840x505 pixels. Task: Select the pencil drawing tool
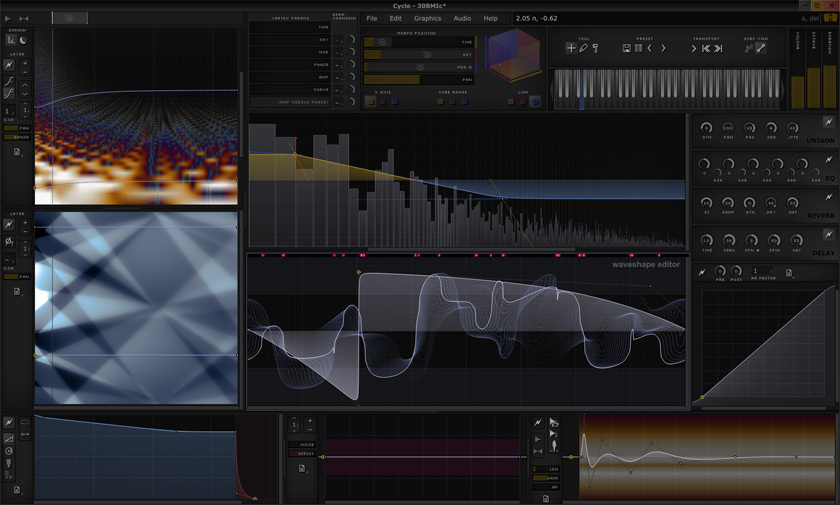click(583, 48)
